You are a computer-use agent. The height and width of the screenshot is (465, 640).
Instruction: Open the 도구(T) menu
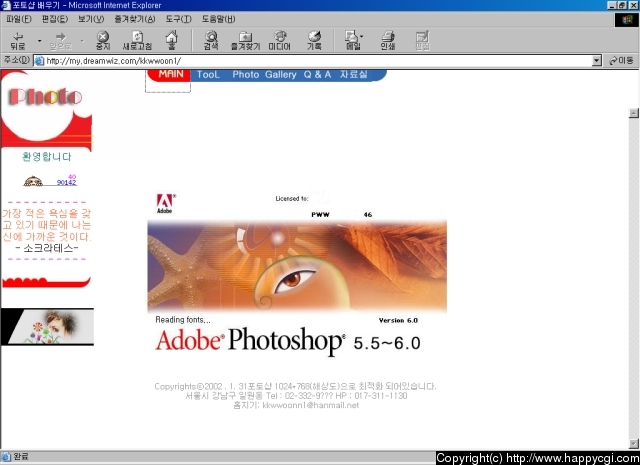point(178,19)
